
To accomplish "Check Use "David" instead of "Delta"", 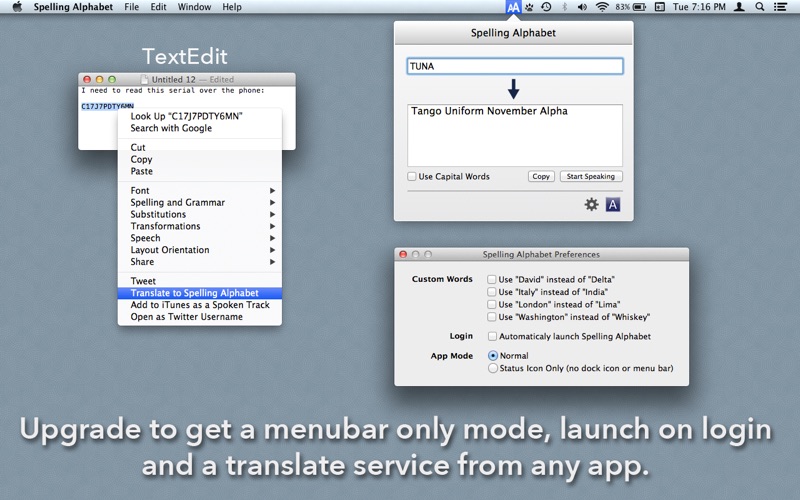I will point(491,280).
